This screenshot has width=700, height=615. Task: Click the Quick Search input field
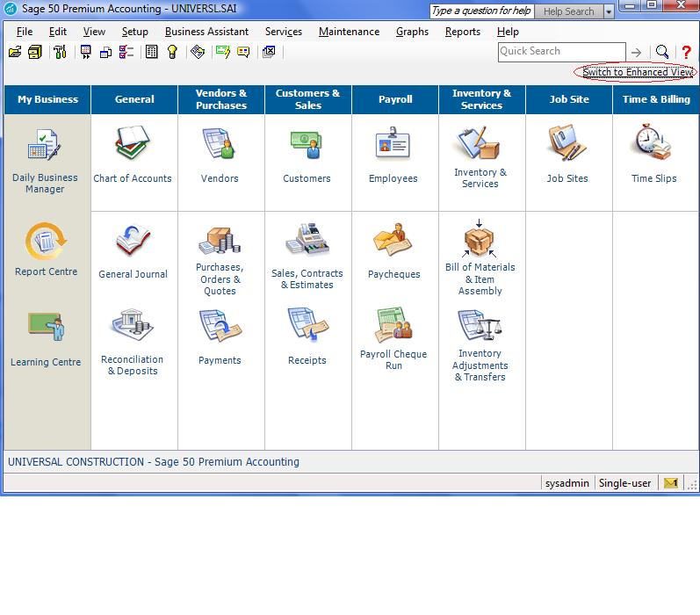click(561, 52)
